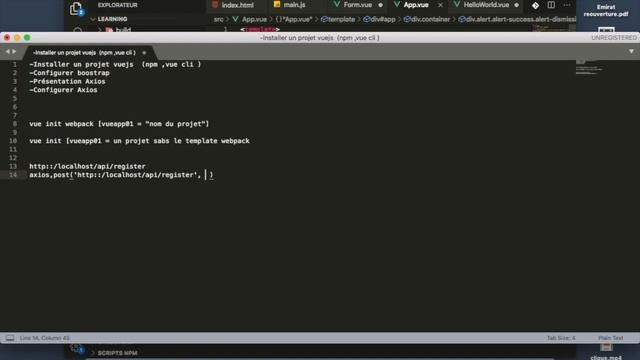
Task: Open VS Code more actions ellipsis
Action: [567, 5]
